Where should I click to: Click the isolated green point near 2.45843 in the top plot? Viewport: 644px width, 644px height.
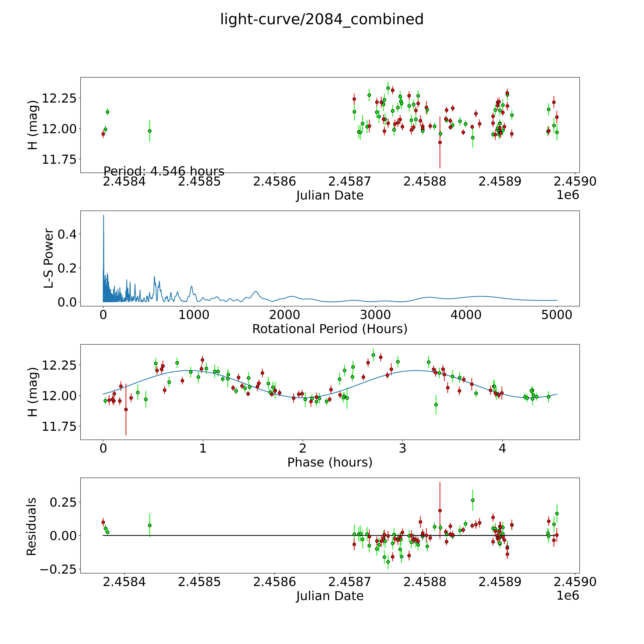click(x=150, y=131)
